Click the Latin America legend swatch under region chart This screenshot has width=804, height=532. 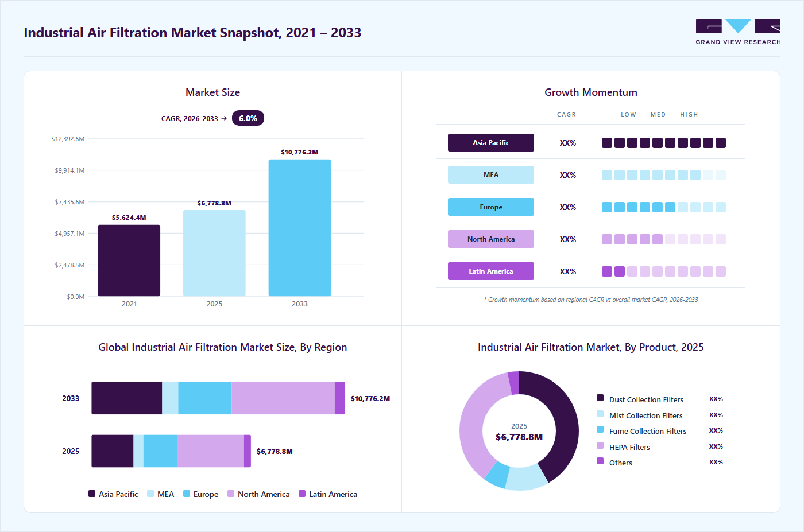pyautogui.click(x=302, y=494)
